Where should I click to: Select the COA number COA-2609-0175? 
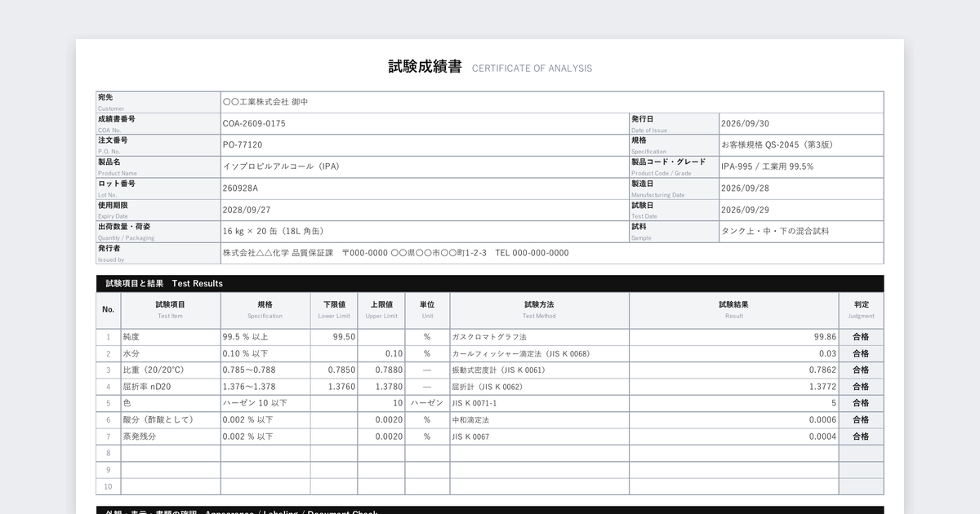pos(425,124)
